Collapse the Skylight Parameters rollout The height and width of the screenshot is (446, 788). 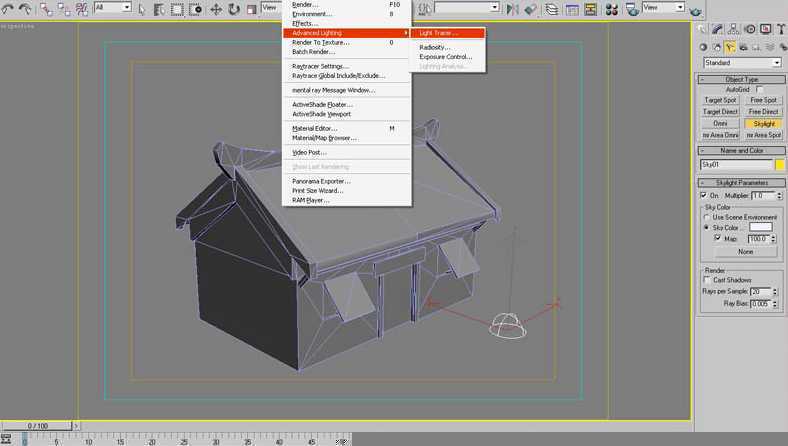742,183
